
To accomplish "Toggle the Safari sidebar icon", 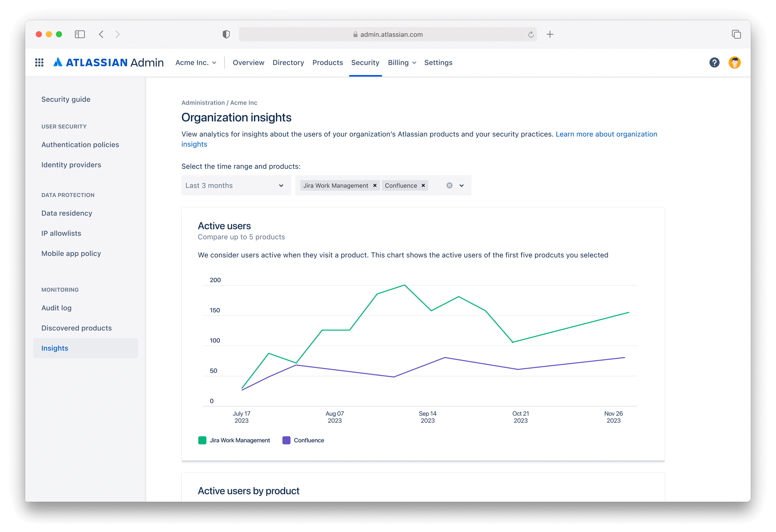I will tap(80, 34).
